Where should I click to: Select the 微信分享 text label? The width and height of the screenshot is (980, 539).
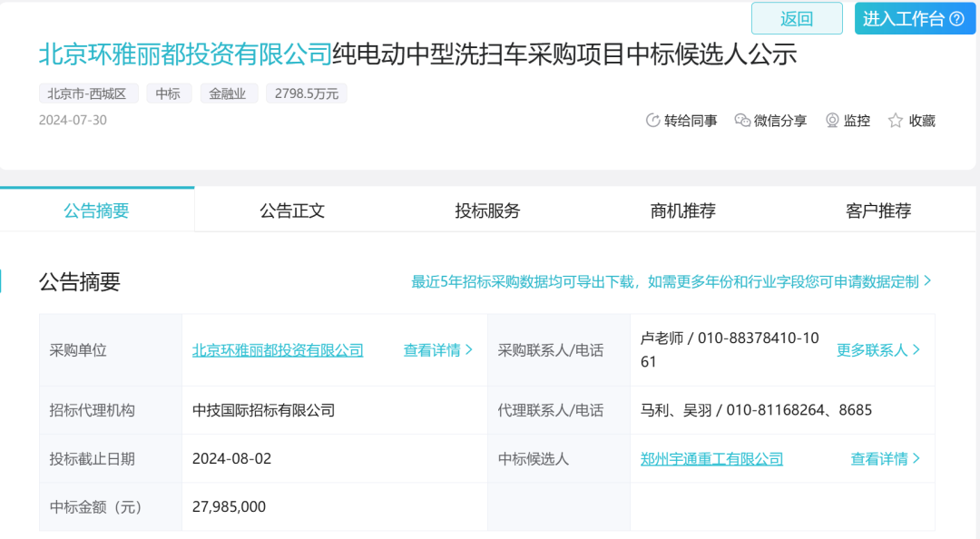click(780, 121)
